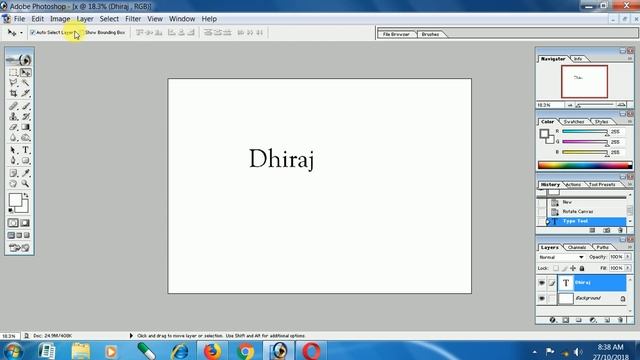Select the Shape tool
The image size is (640, 360).
[x=26, y=161]
